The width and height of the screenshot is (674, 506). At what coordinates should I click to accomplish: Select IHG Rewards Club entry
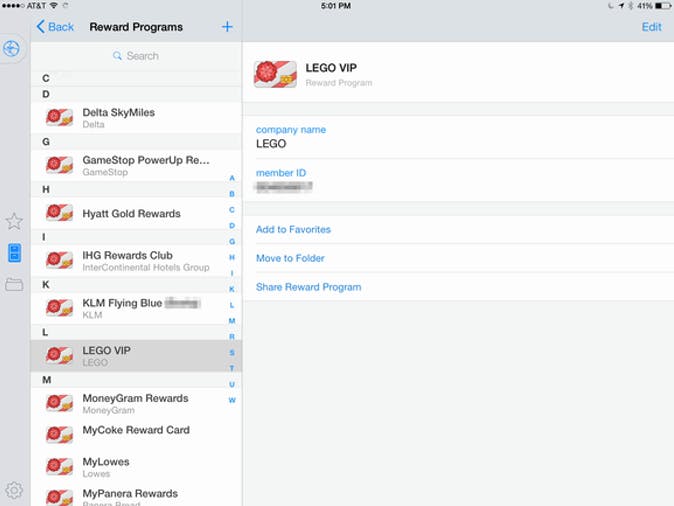click(136, 261)
